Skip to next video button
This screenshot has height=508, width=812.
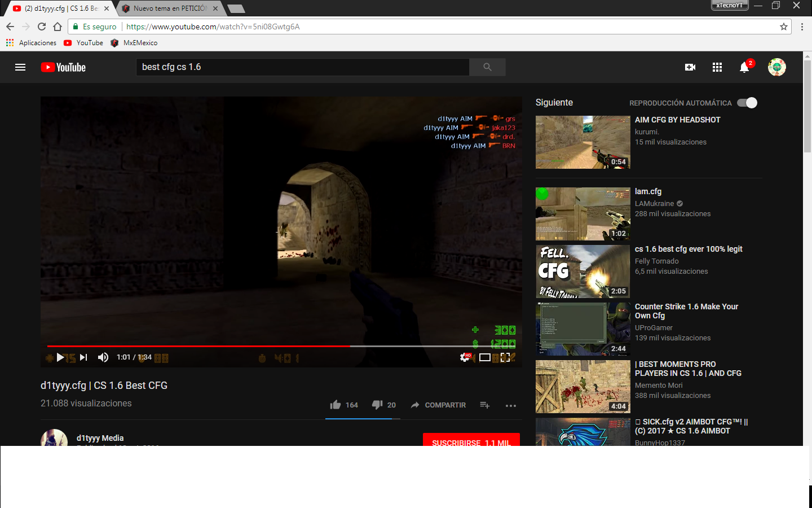pyautogui.click(x=83, y=357)
